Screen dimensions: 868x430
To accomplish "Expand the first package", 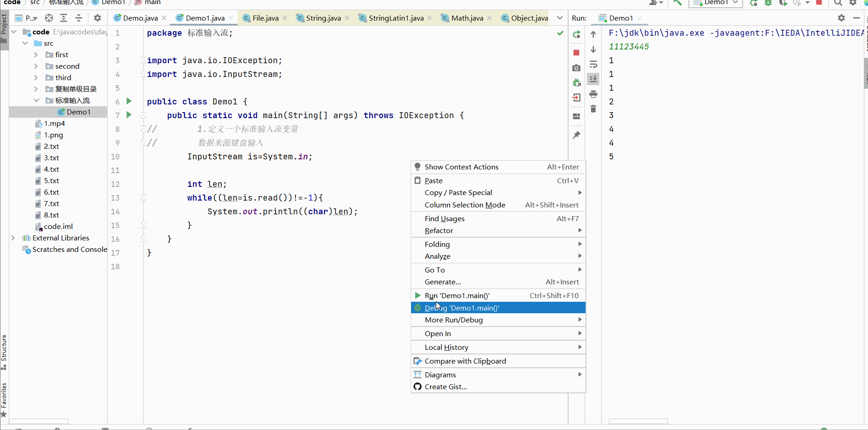I will (x=36, y=54).
